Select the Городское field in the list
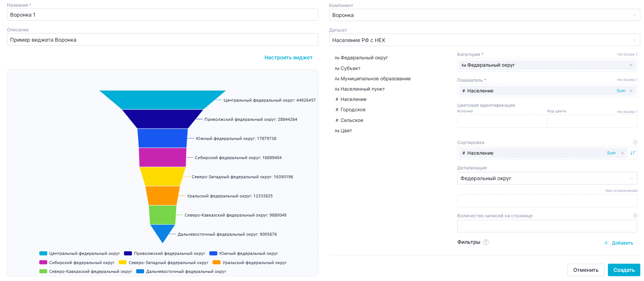Image resolution: width=644 pixels, height=281 pixels. click(x=353, y=110)
